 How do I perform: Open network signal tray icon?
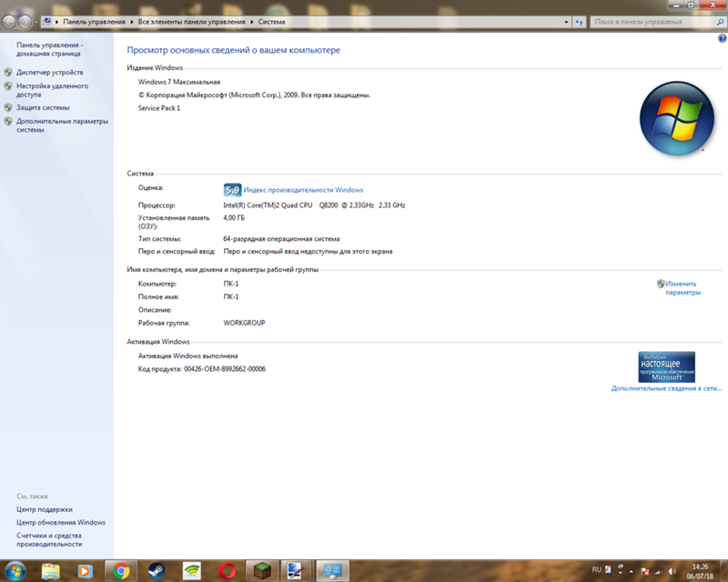pos(658,572)
